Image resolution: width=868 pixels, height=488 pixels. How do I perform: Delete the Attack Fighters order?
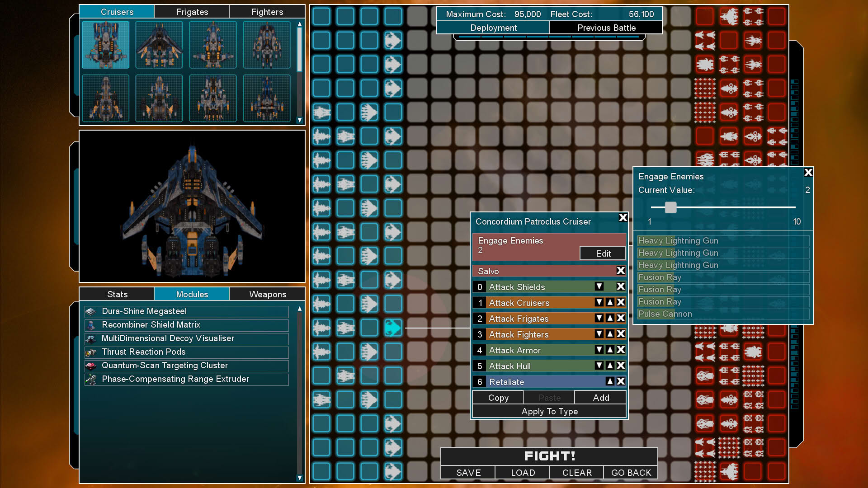(x=621, y=334)
